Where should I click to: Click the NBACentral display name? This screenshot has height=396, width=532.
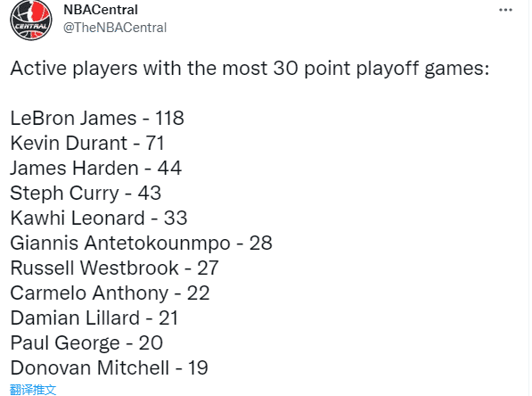click(x=101, y=10)
